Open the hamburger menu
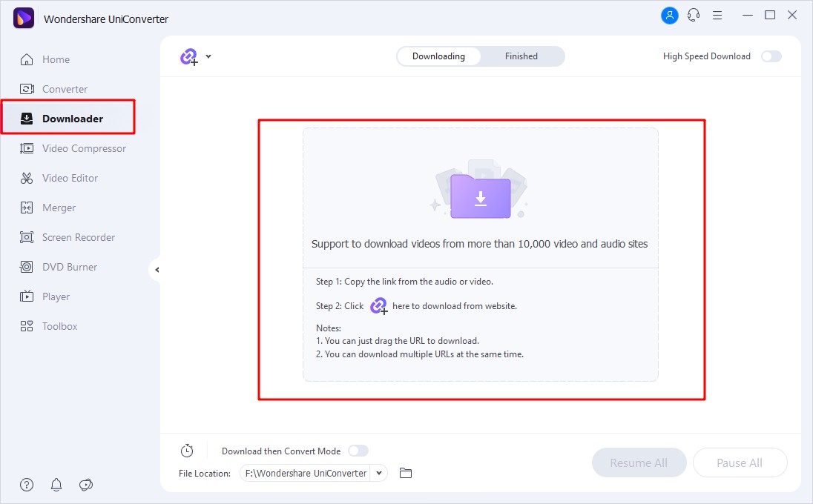 717,15
